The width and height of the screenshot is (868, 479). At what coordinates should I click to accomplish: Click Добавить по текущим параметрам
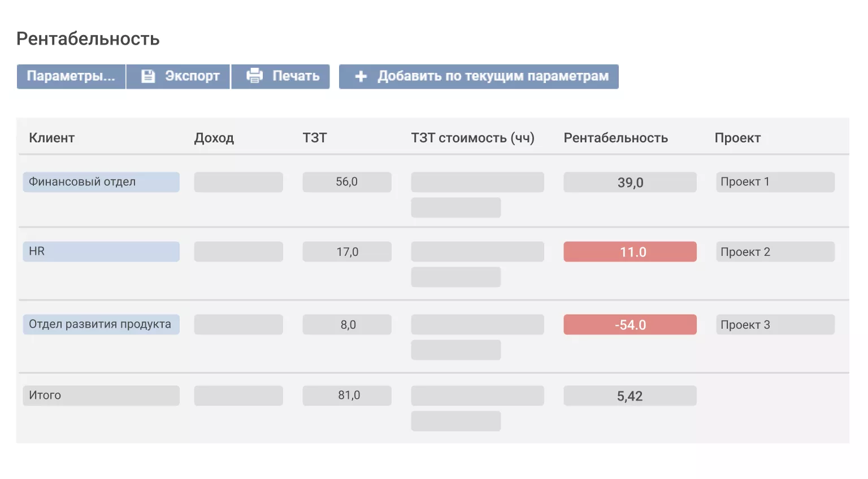(493, 76)
